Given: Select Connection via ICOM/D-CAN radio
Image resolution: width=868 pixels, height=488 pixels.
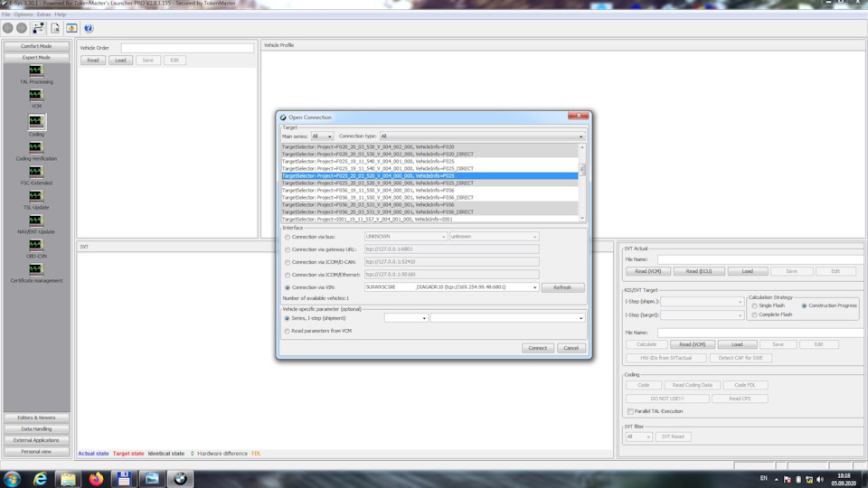Looking at the screenshot, I should click(288, 262).
